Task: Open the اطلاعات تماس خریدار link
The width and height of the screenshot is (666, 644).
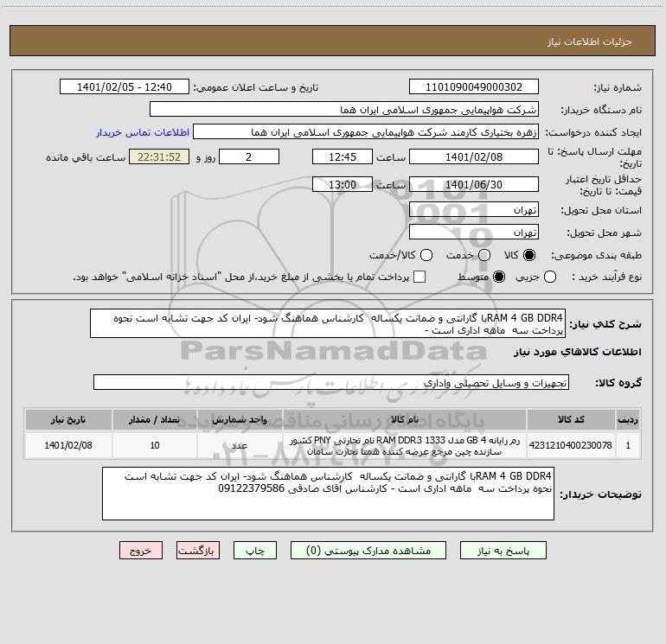Action: pyautogui.click(x=143, y=132)
